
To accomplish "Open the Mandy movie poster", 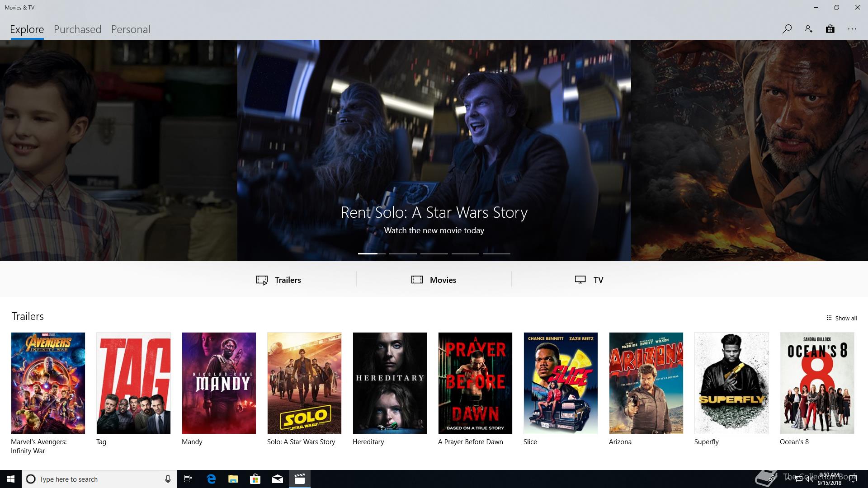I will (219, 383).
